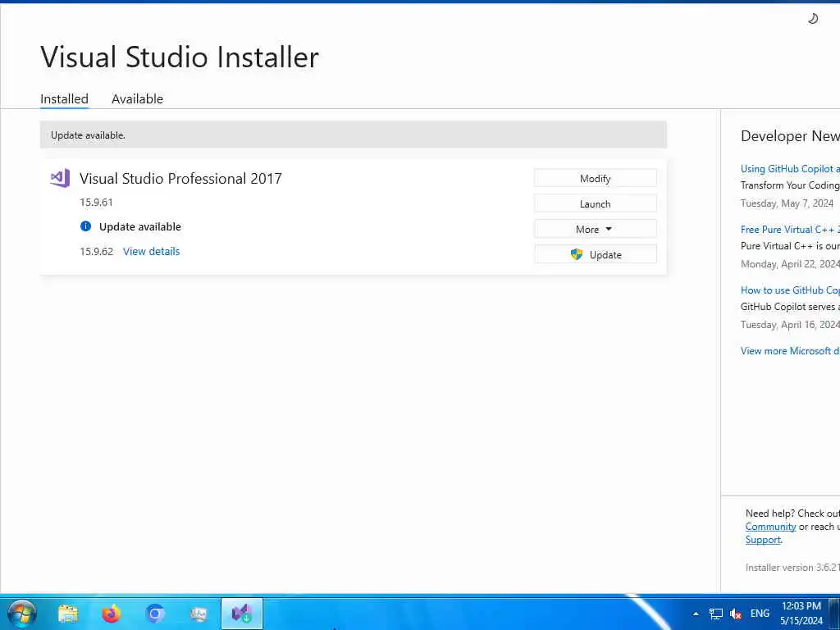Viewport: 840px width, 630px height.
Task: Click the muted volume tray icon
Action: click(736, 614)
